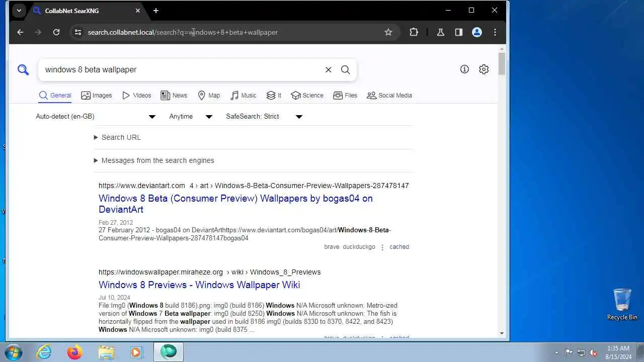Expand Messages from the search engines
The width and height of the screenshot is (644, 362).
(154, 160)
